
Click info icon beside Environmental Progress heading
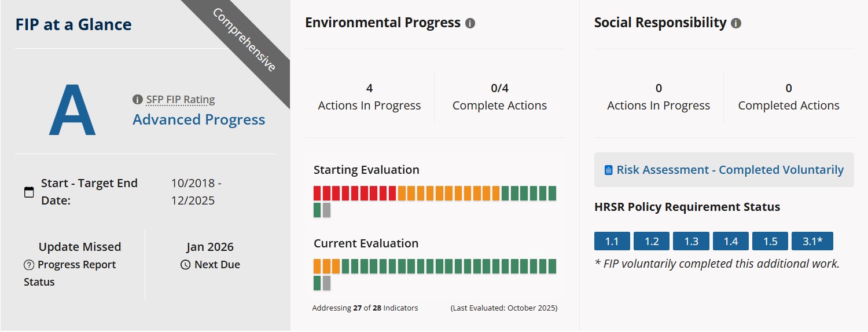tap(470, 24)
